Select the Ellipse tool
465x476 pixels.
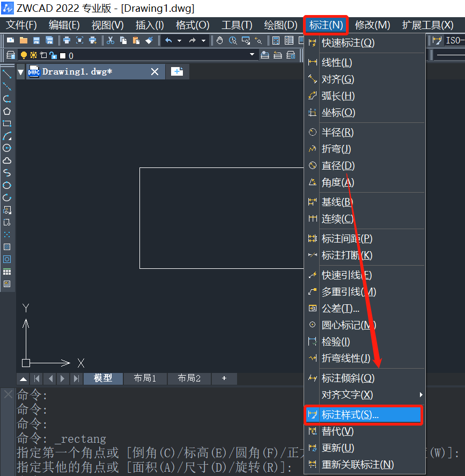click(x=7, y=186)
